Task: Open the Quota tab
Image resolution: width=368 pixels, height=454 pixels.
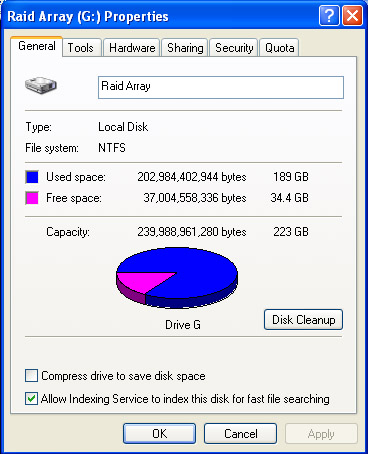Action: 279,48
